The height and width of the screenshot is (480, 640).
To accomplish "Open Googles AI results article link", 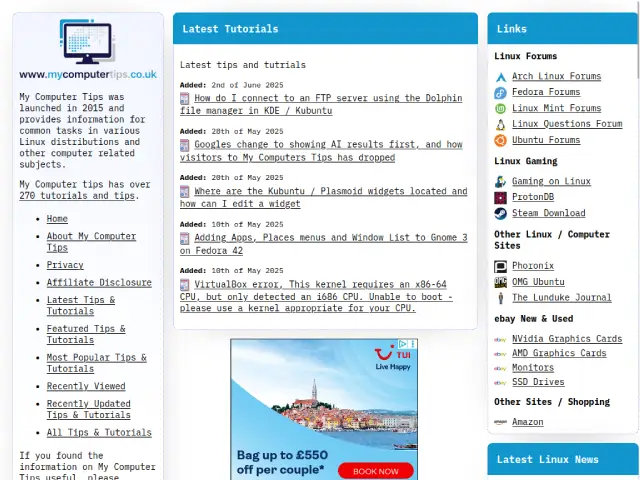I will [321, 151].
